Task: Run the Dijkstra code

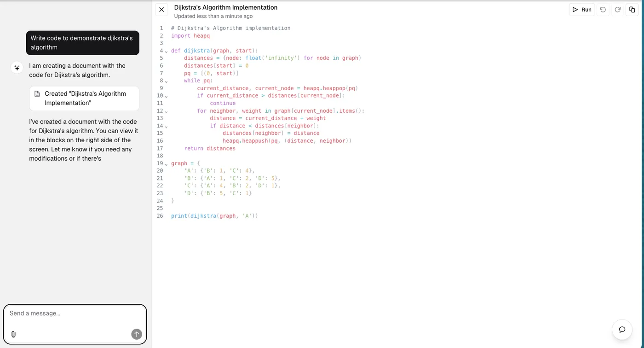Action: click(x=582, y=10)
